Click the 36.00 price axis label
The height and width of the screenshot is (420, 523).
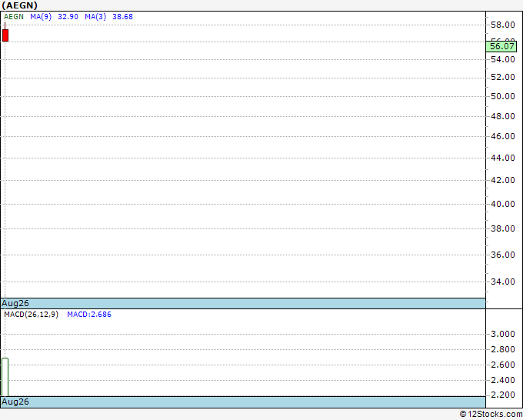503,255
